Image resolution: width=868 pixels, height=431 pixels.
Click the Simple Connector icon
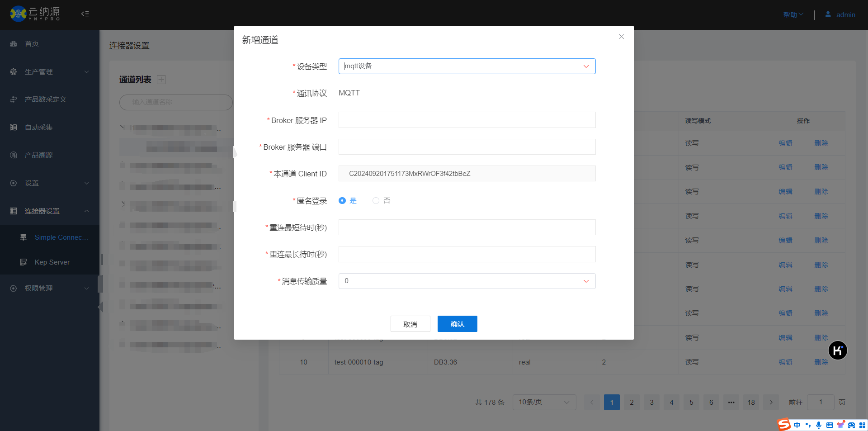[24, 237]
